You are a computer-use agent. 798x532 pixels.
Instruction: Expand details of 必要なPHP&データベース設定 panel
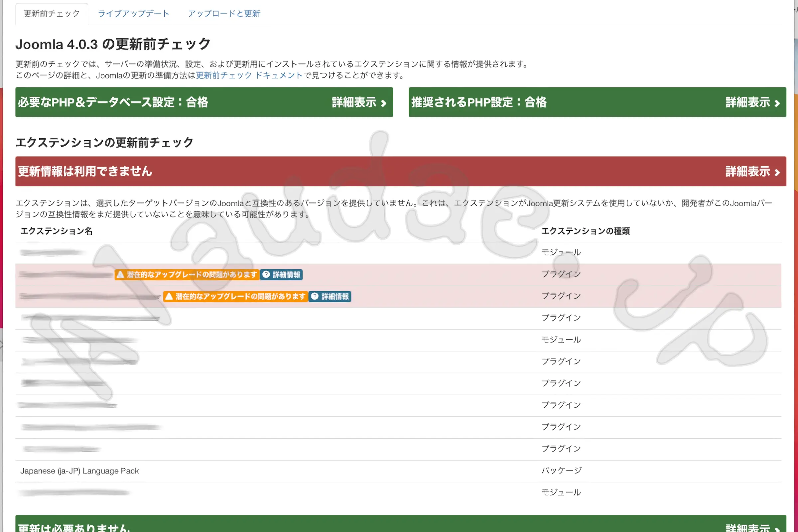pos(359,102)
